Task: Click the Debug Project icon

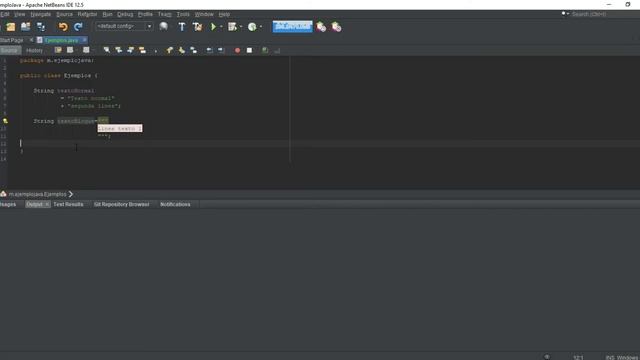Action: pos(232,27)
